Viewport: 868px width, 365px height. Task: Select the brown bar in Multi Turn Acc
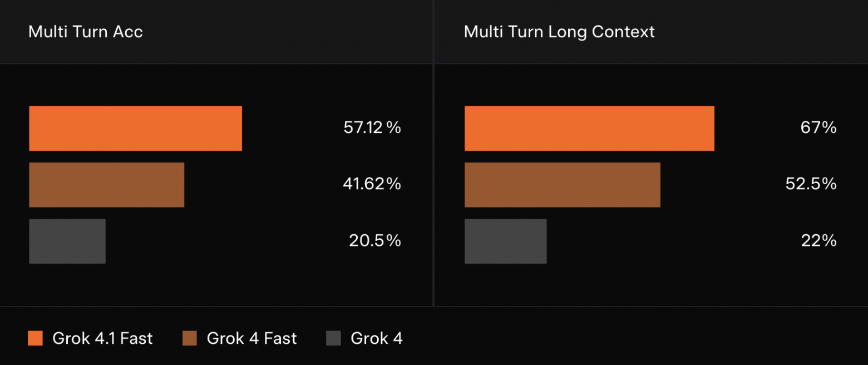pyautogui.click(x=106, y=185)
